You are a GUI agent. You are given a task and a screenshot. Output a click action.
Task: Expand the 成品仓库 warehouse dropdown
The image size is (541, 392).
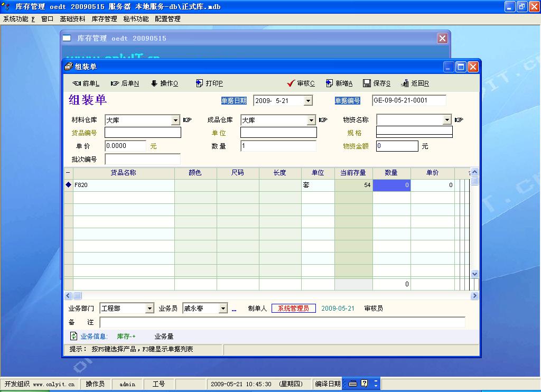click(x=311, y=120)
